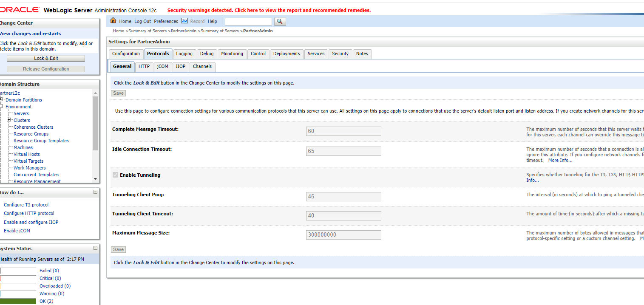
Task: Click the Maximum Message Size field
Action: coord(343,235)
